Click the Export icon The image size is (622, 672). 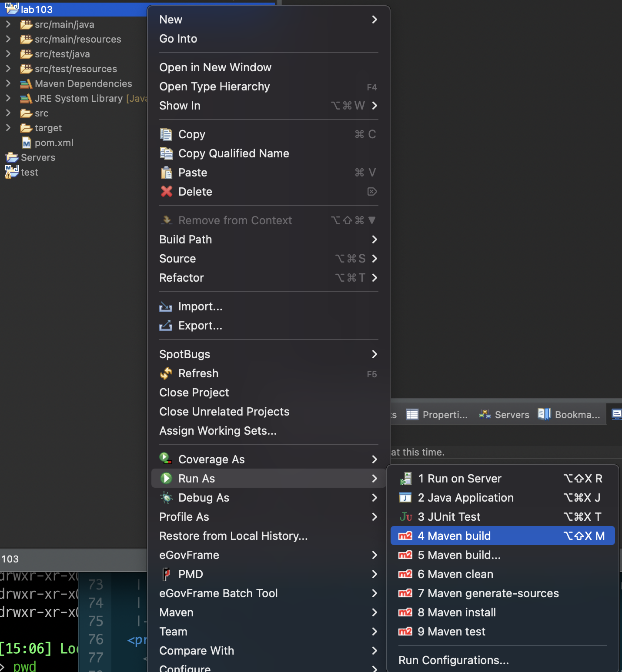click(166, 326)
